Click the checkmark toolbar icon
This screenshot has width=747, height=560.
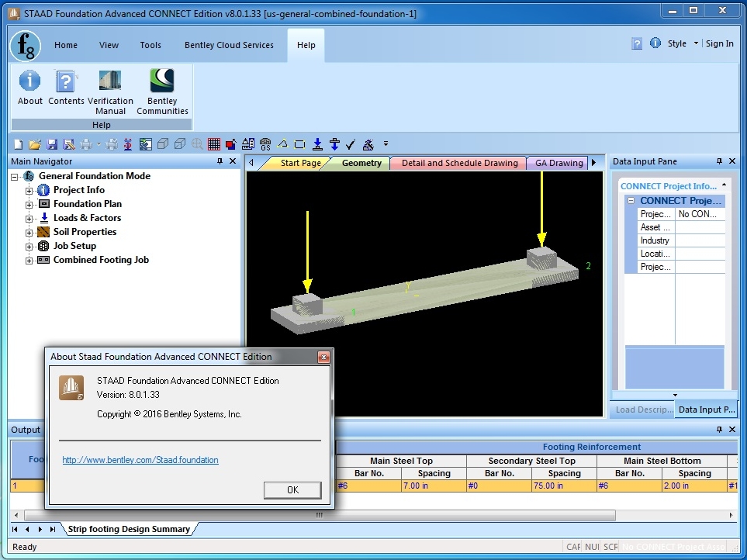[x=351, y=143]
